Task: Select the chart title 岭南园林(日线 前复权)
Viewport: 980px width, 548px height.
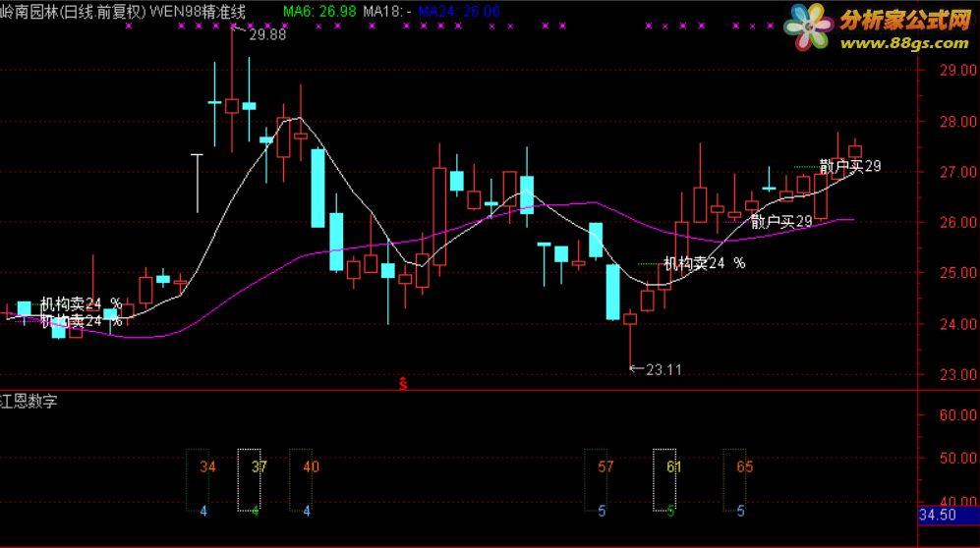Action: 73,12
